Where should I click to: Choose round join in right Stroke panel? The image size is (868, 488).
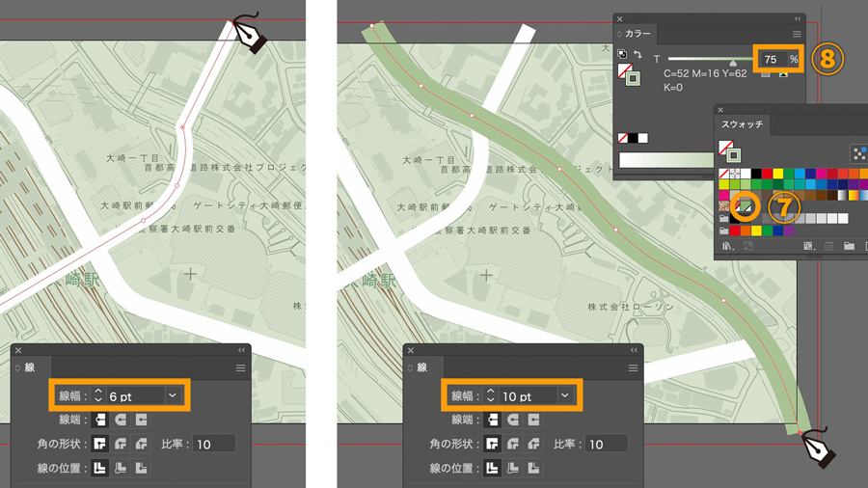(x=513, y=444)
